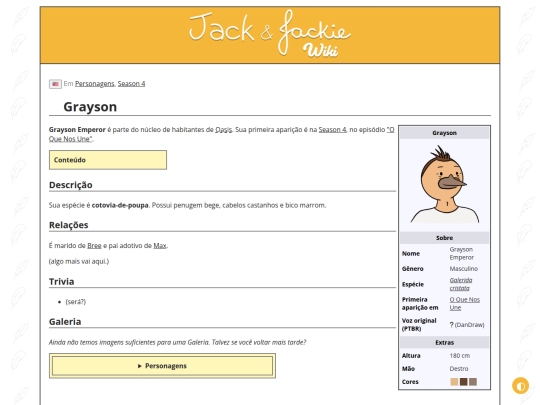This screenshot has height=405, width=540.
Task: Click the "180 cm" Altura value
Action: (459, 355)
